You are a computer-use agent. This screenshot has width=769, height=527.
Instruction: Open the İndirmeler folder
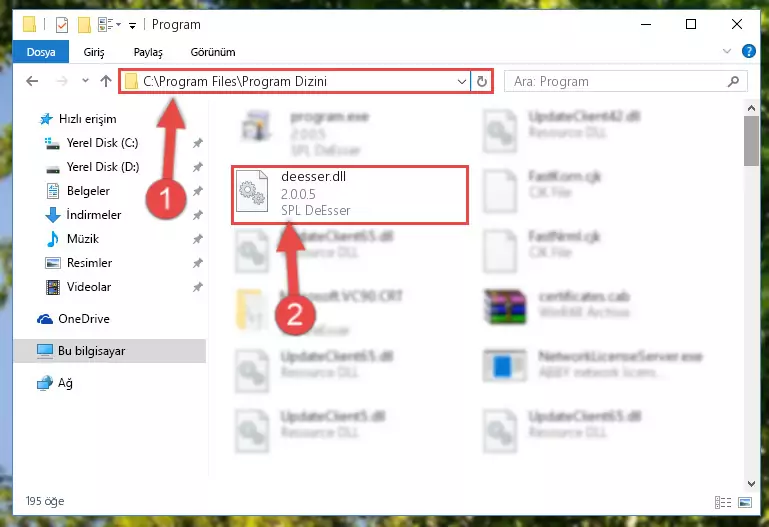point(83,215)
